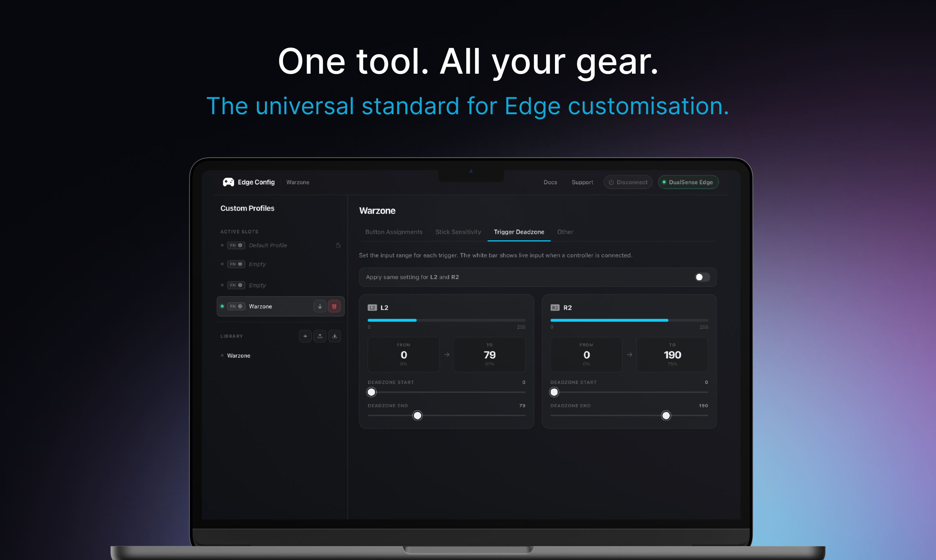Select the Other tab
Image resolution: width=936 pixels, height=560 pixels.
[x=565, y=232]
